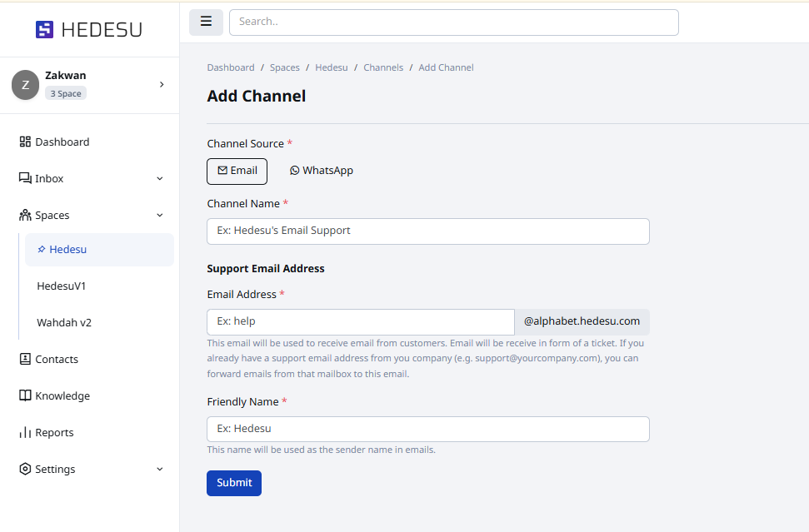Expand the Inbox menu chevron
The width and height of the screenshot is (809, 532).
tap(160, 178)
